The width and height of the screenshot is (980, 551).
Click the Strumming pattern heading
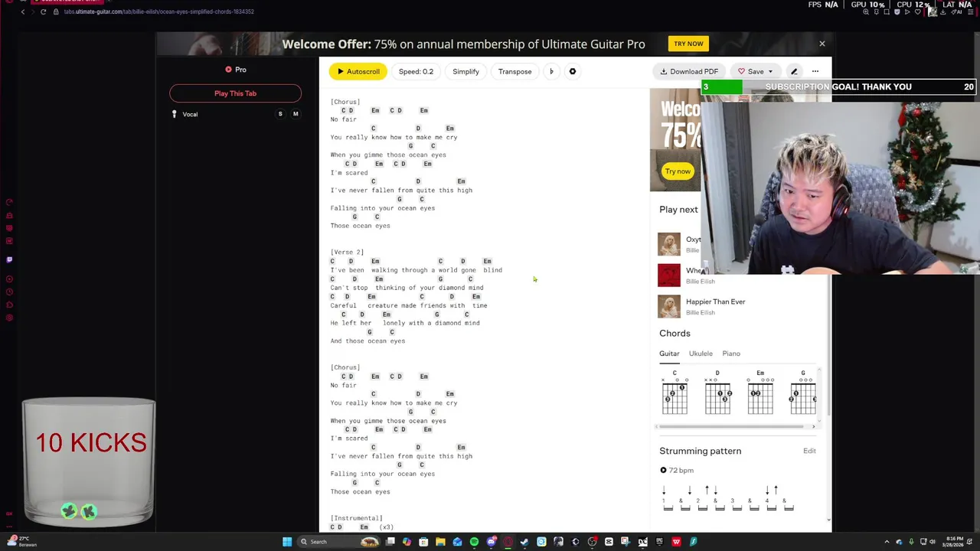pyautogui.click(x=701, y=451)
